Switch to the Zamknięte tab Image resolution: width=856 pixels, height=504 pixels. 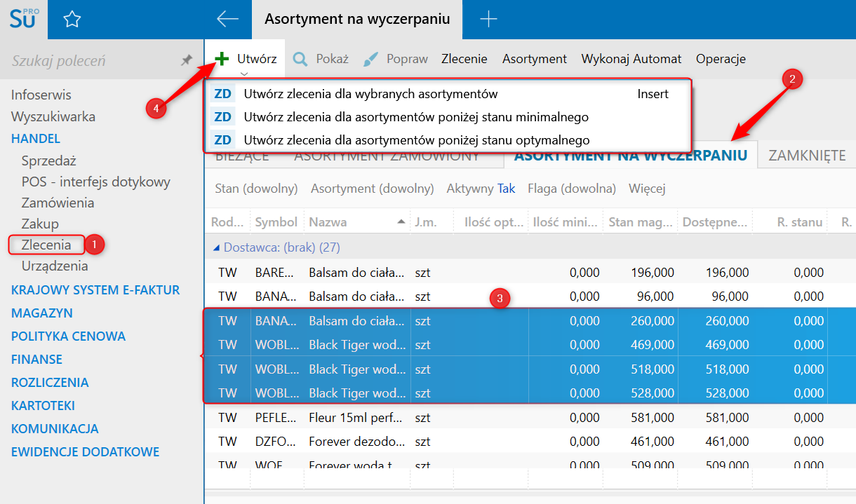tap(807, 156)
